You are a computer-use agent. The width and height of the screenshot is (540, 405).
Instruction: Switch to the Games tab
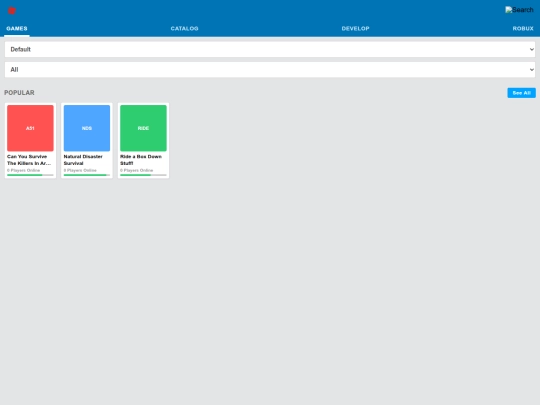[17, 29]
